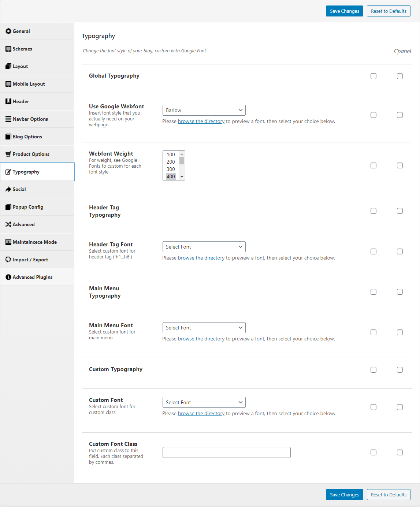
Task: Follow the browse the directory link under Custom Font
Action: click(x=201, y=413)
